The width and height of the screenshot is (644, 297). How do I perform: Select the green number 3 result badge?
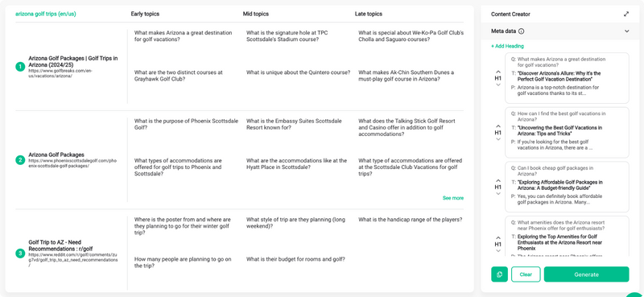pos(20,254)
